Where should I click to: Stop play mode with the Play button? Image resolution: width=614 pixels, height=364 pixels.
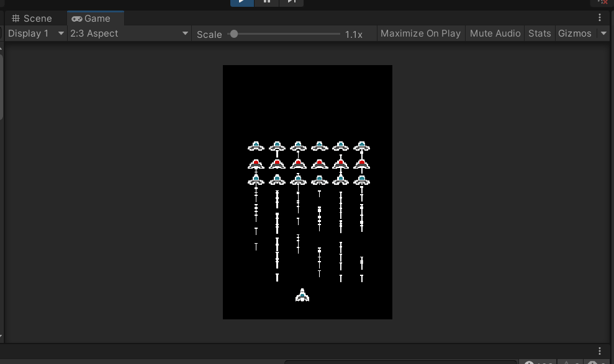(242, 2)
